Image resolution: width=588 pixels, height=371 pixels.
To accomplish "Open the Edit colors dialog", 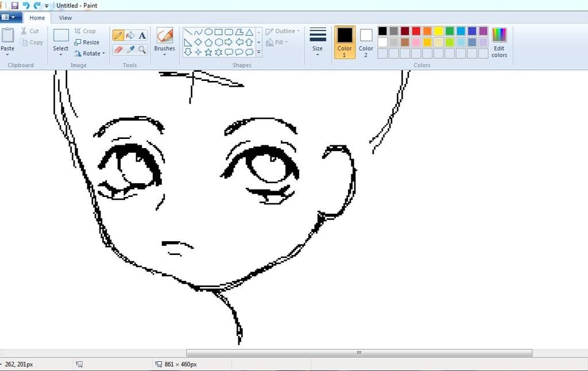I will (499, 42).
